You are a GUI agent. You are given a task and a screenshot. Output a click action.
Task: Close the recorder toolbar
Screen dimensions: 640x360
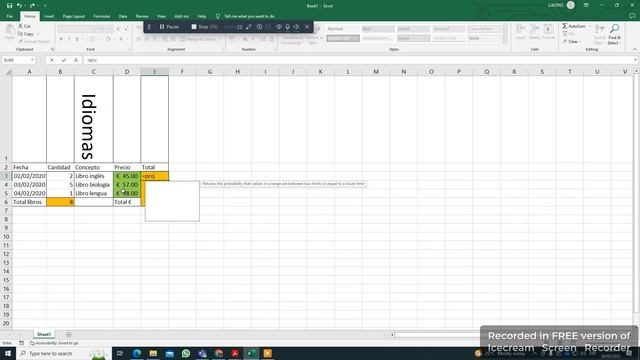[307, 27]
